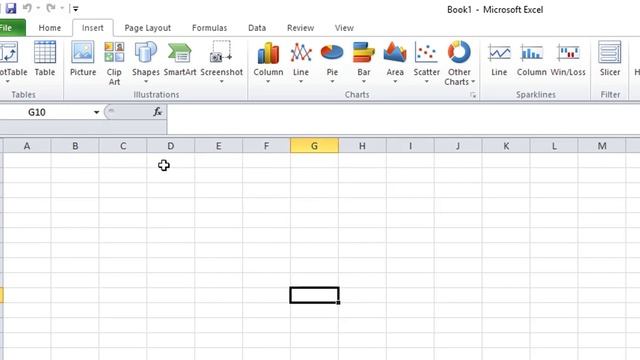Insert a Line chart

click(301, 62)
